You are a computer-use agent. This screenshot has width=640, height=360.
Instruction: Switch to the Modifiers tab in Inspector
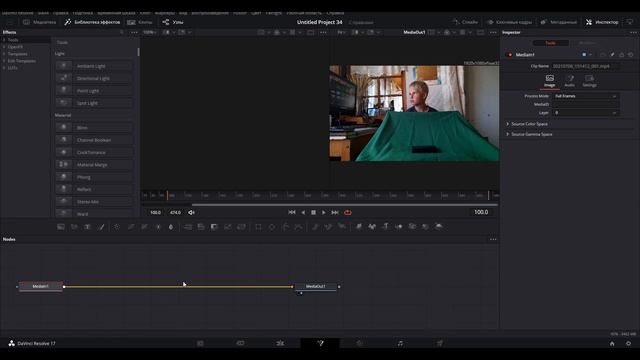[587, 43]
